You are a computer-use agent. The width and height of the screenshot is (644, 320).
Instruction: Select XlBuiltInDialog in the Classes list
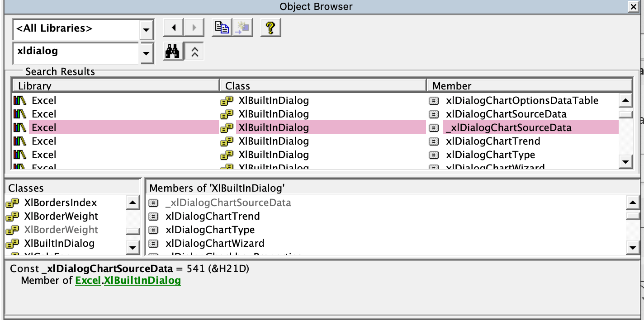[59, 243]
